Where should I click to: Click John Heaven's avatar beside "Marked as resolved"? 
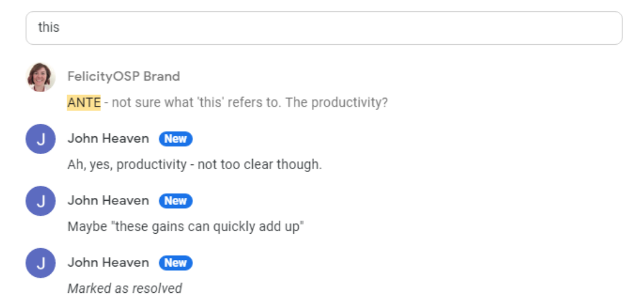(41, 264)
